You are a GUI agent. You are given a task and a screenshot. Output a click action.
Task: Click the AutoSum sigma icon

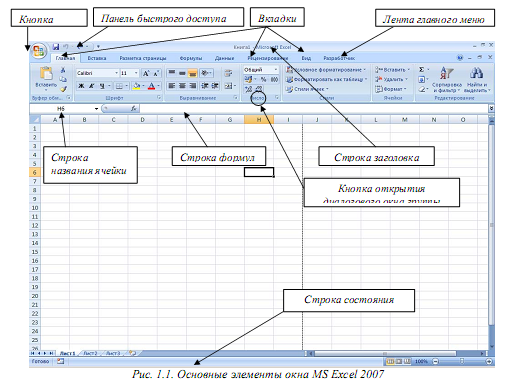click(x=422, y=70)
